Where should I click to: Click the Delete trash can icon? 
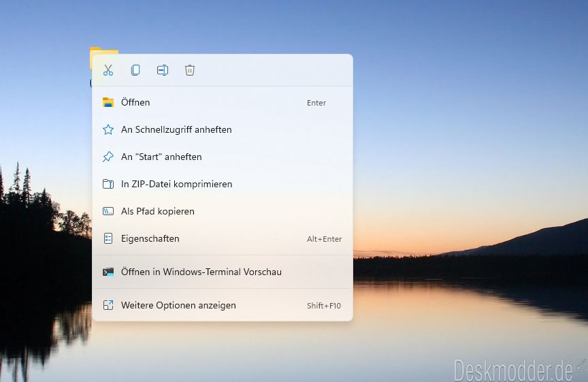click(190, 70)
